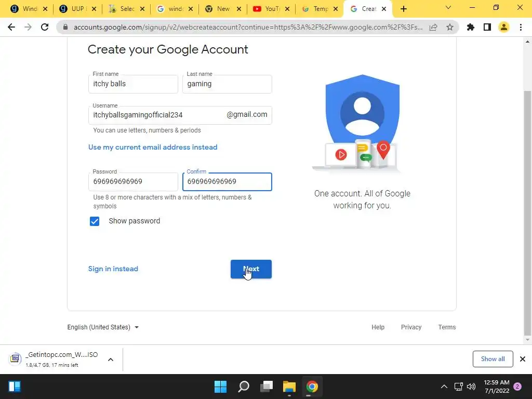The height and width of the screenshot is (399, 532).
Task: Click the page vertical scrollbar thumb
Action: click(527, 212)
